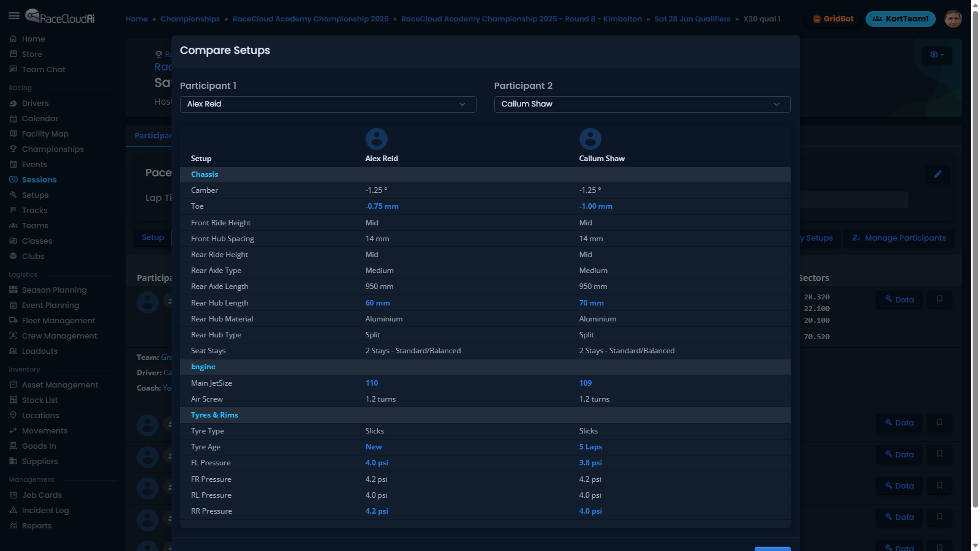Click the Manage Participants button

pyautogui.click(x=899, y=238)
